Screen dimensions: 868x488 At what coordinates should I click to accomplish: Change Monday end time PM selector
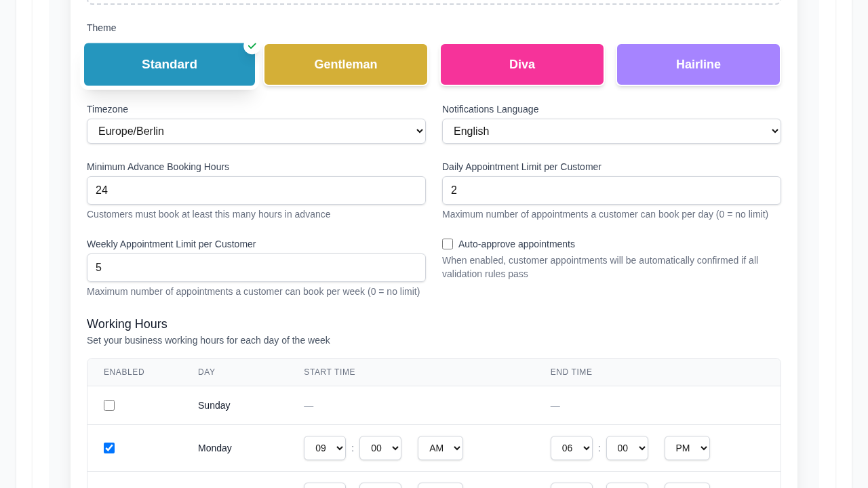click(x=687, y=448)
